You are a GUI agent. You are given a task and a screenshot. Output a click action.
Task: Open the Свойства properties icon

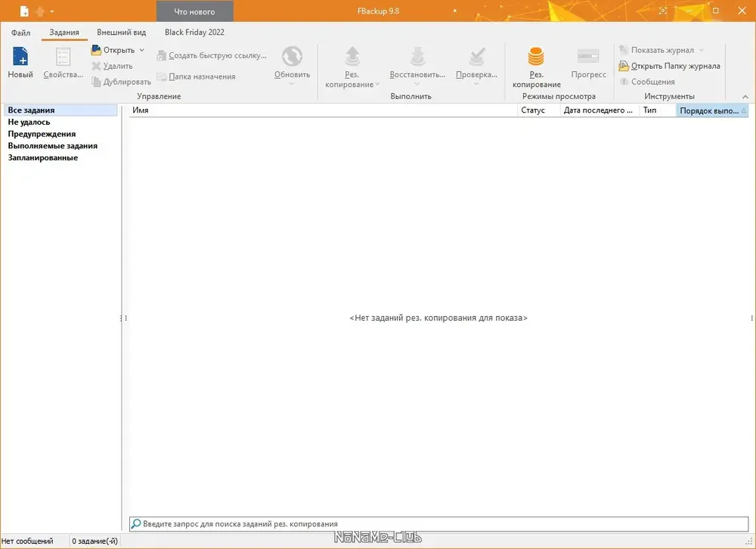[x=64, y=57]
